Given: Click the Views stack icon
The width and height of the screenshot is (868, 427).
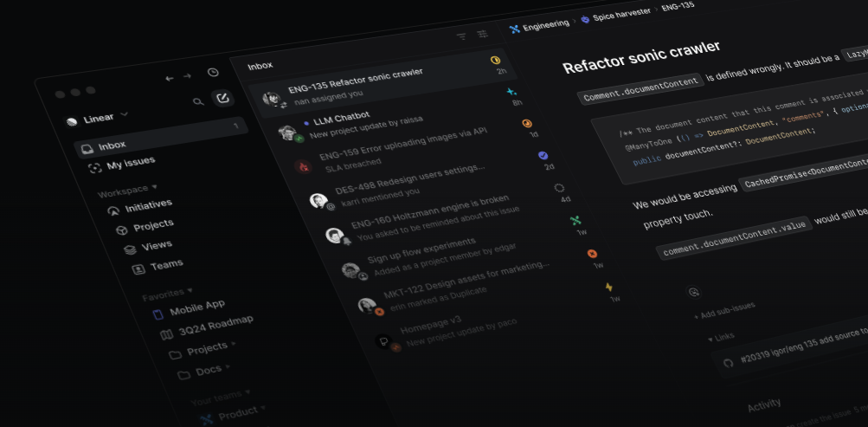Looking at the screenshot, I should click(x=130, y=249).
